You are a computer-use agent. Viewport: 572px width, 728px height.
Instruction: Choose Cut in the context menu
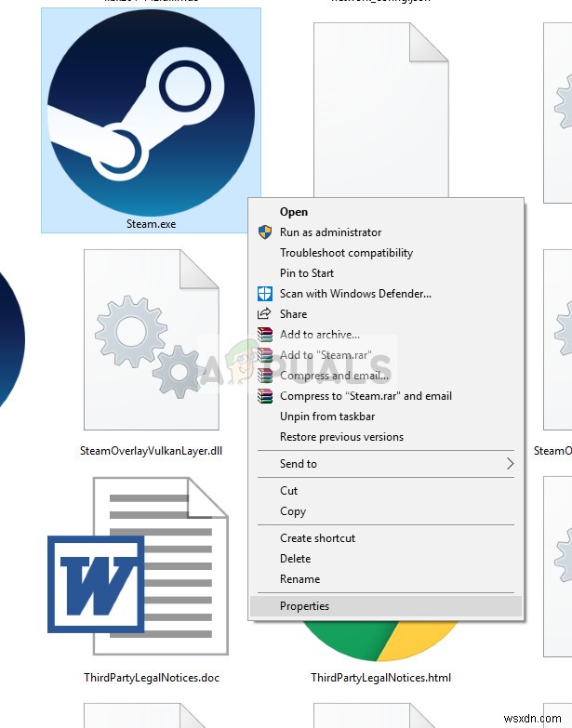tap(386, 491)
